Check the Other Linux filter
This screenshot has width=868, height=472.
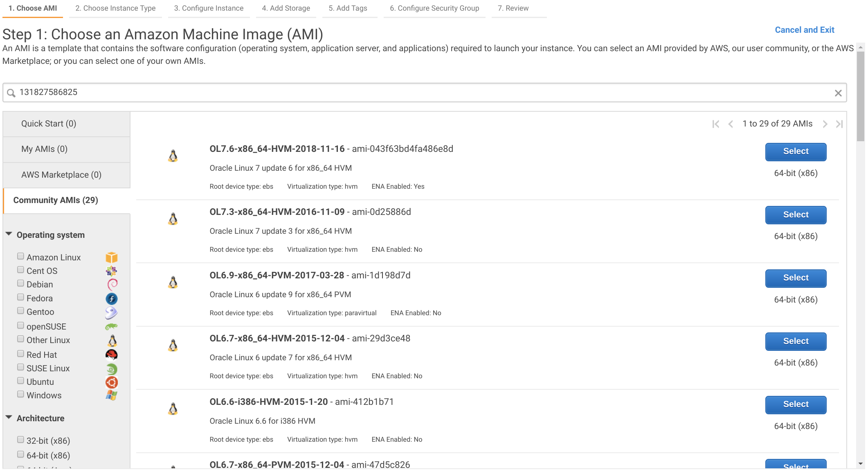point(20,339)
